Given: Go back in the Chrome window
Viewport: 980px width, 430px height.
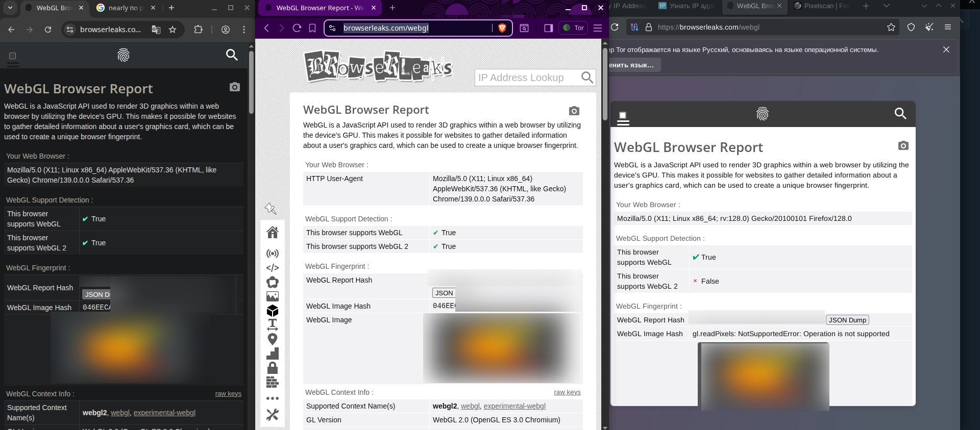Looking at the screenshot, I should 11,30.
